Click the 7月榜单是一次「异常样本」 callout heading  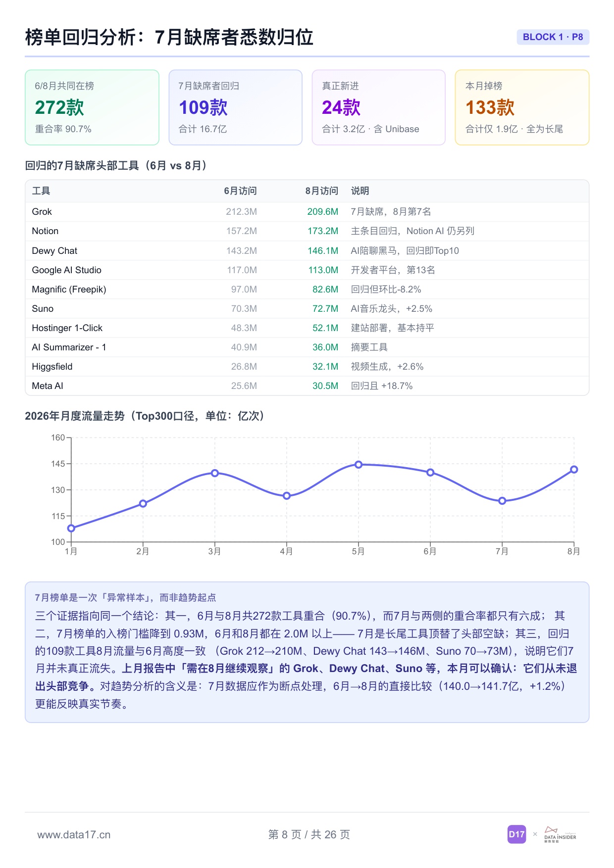pyautogui.click(x=125, y=597)
